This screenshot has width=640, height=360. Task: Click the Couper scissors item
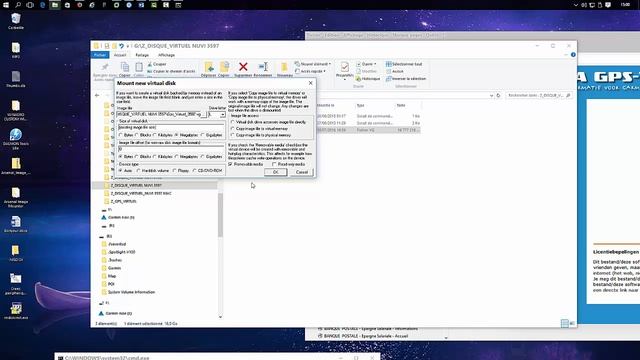pyautogui.click(x=157, y=64)
